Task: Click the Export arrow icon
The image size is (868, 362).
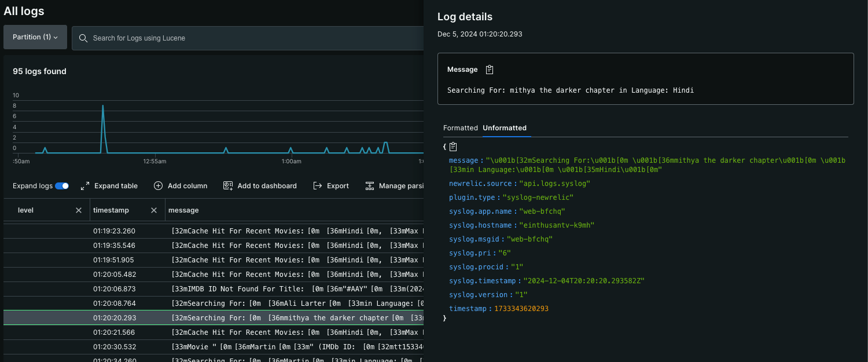Action: click(317, 186)
